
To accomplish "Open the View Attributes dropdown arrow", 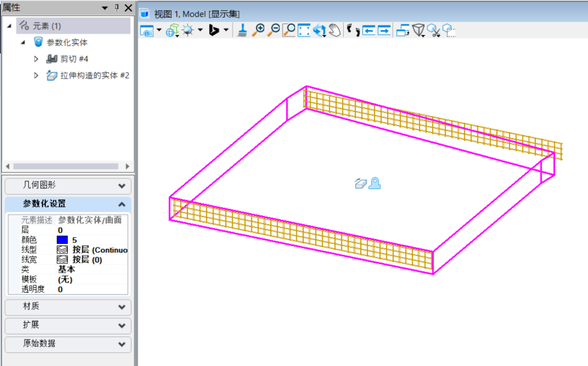I will tap(159, 30).
